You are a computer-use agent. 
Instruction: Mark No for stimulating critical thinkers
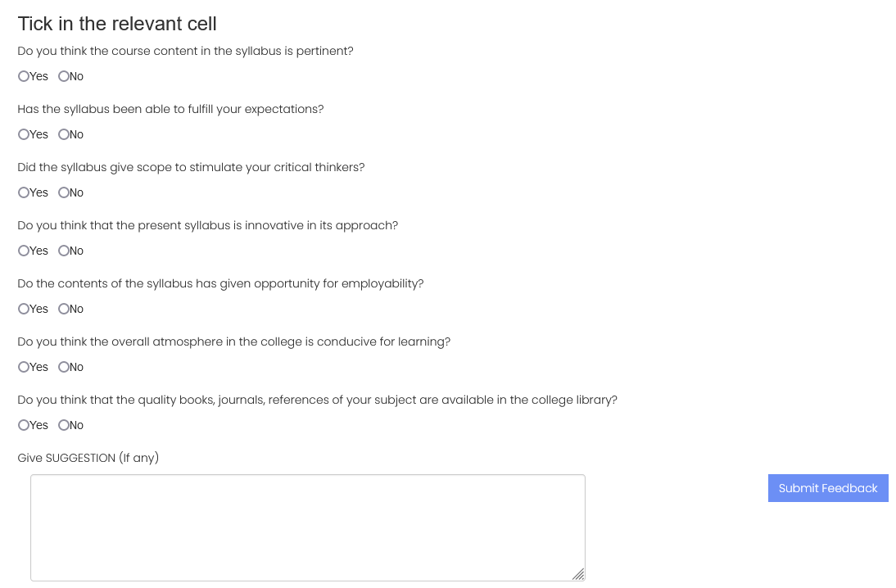[x=63, y=192]
